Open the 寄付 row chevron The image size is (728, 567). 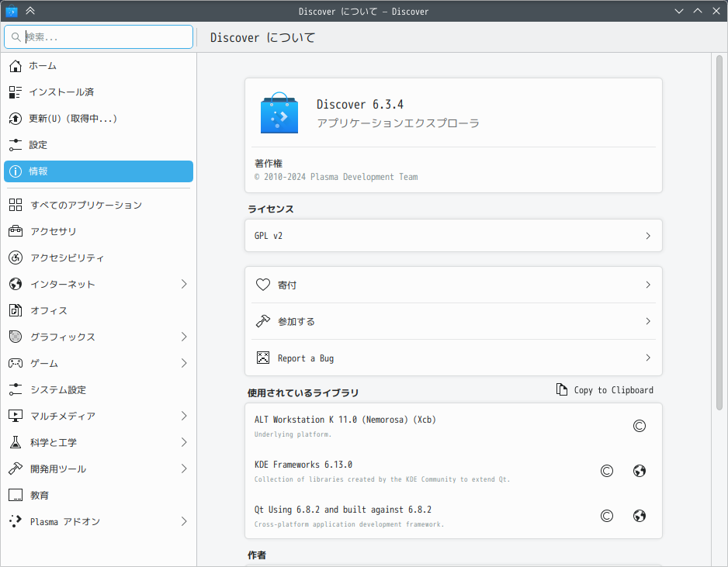(x=648, y=285)
